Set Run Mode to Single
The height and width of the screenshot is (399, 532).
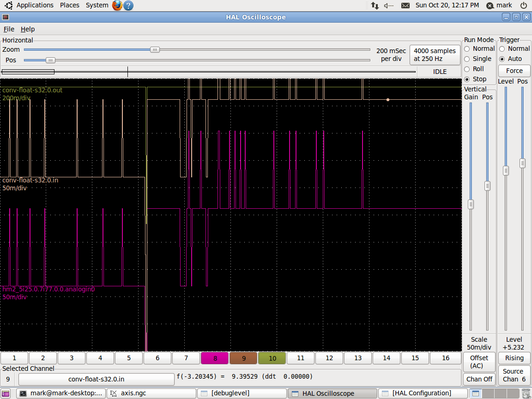(478, 59)
